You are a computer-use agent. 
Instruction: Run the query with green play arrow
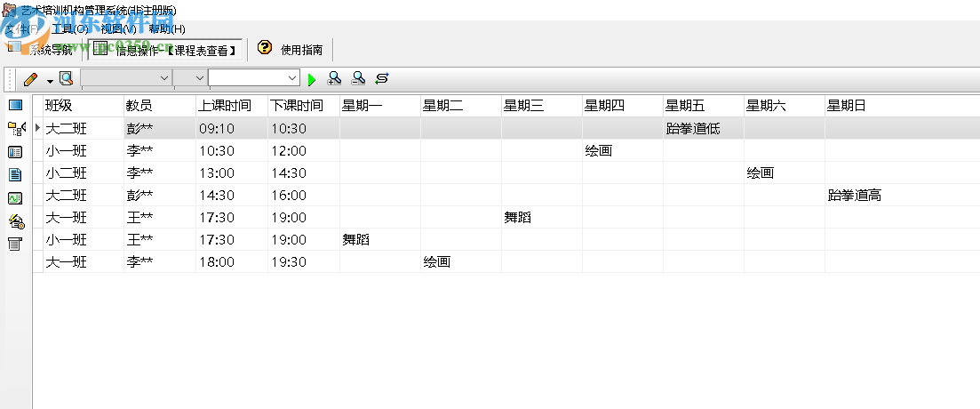coord(312,79)
